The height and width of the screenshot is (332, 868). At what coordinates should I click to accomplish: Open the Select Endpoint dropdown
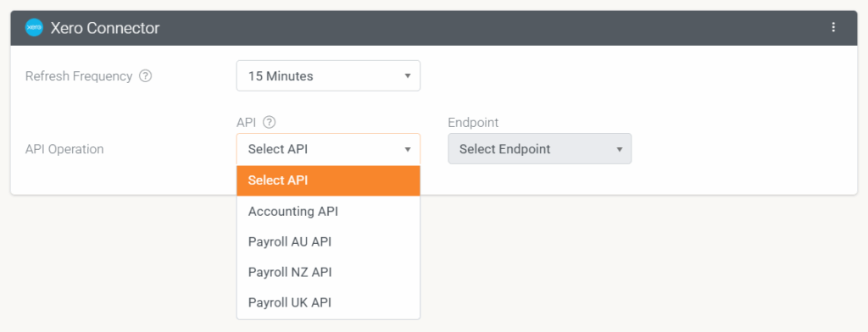pyautogui.click(x=540, y=149)
